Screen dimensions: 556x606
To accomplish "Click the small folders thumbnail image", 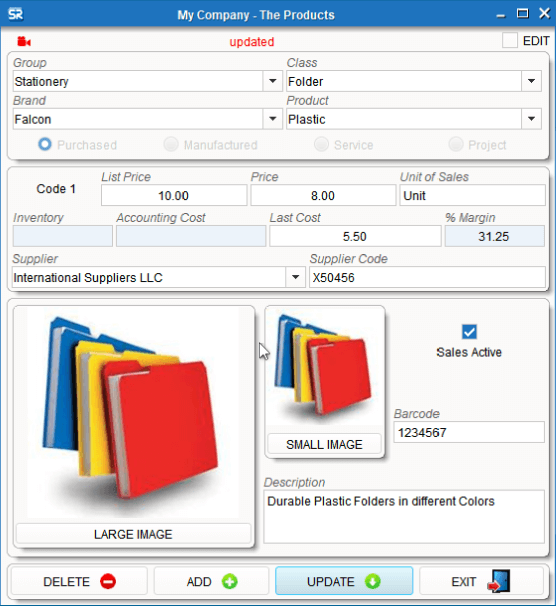I will 325,366.
